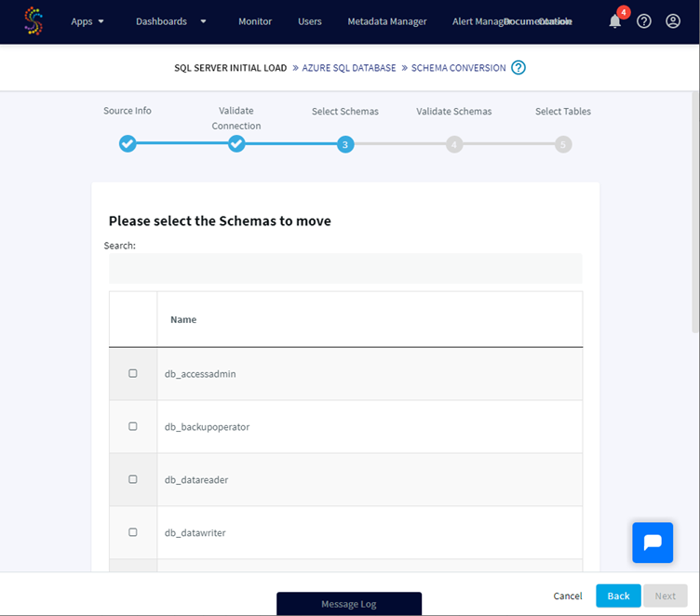Check the db_datawriter schema checkbox

(x=132, y=532)
